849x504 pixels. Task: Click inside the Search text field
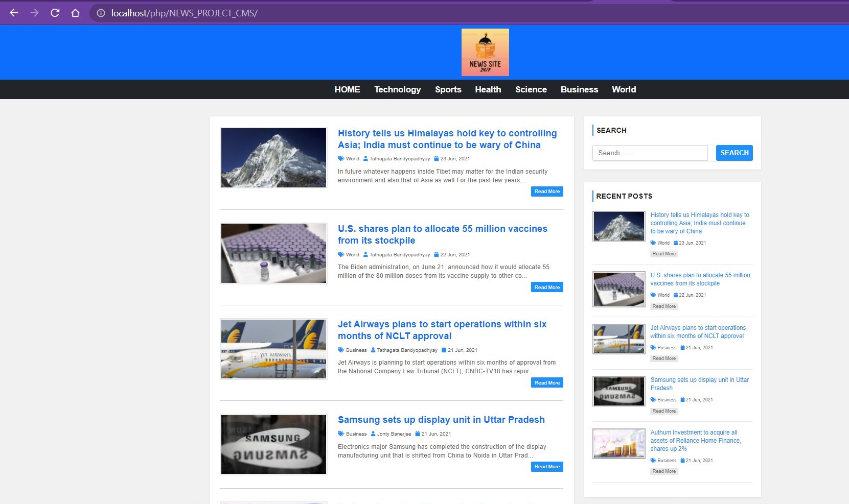[x=650, y=153]
